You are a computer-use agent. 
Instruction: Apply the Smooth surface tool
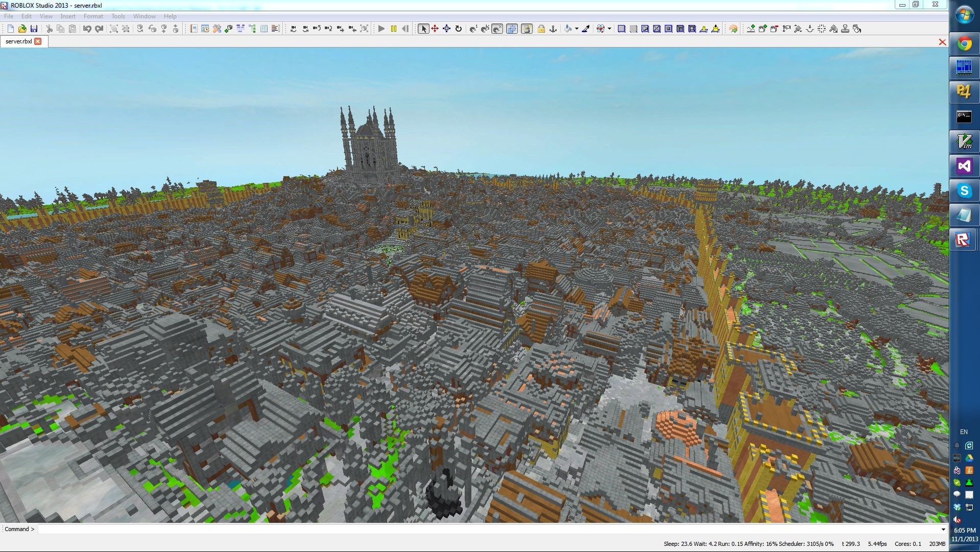tap(622, 29)
